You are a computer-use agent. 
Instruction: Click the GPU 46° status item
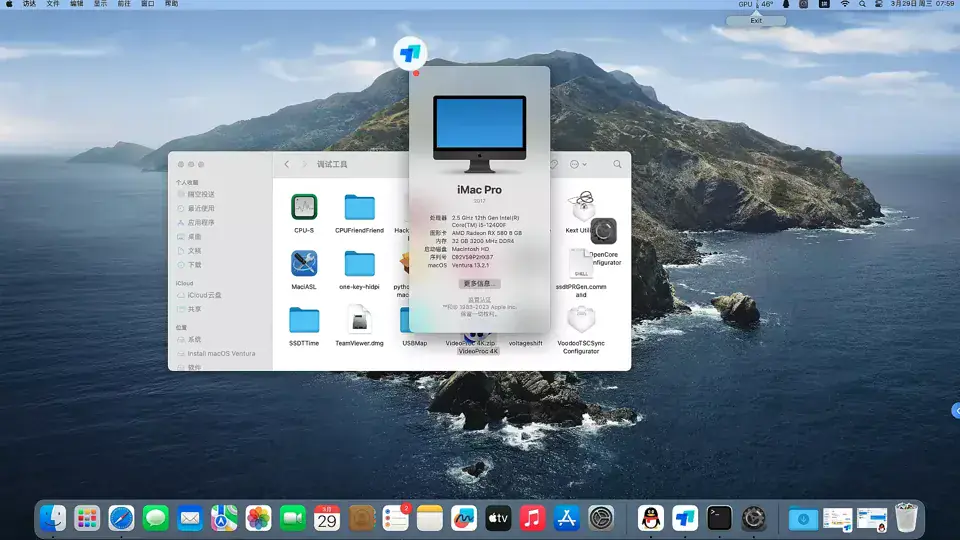(756, 4)
